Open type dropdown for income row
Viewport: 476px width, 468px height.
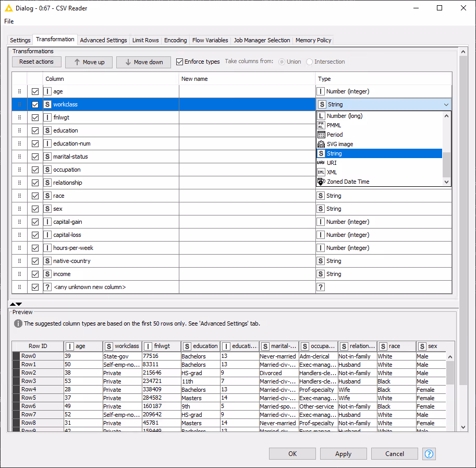coord(384,274)
